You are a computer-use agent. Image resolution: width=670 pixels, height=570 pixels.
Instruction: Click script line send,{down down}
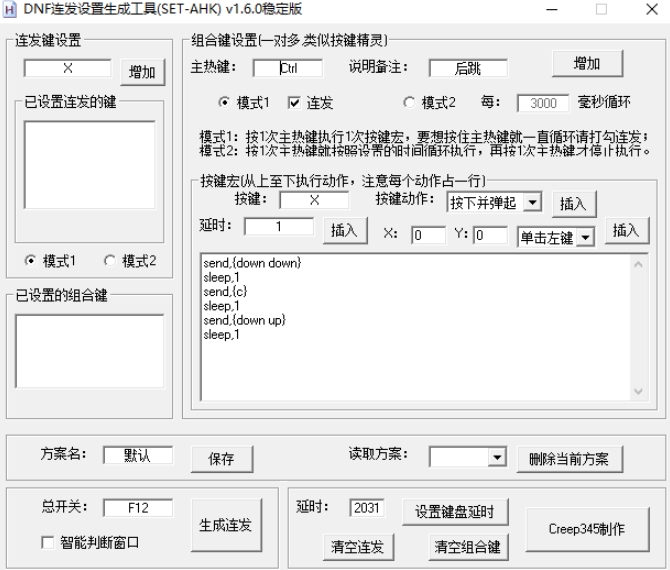click(x=252, y=263)
